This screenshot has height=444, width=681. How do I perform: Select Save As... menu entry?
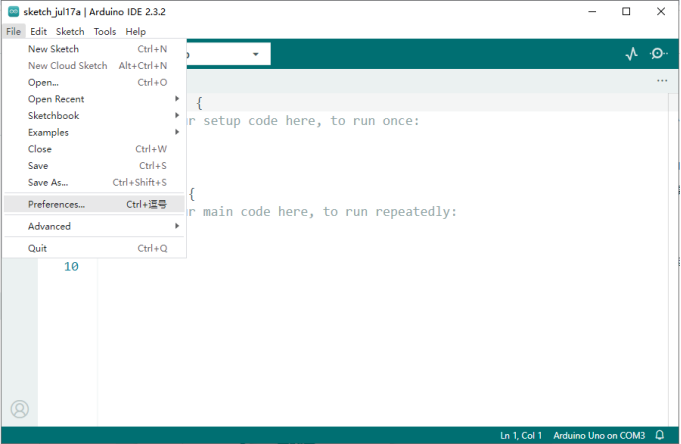click(94, 182)
